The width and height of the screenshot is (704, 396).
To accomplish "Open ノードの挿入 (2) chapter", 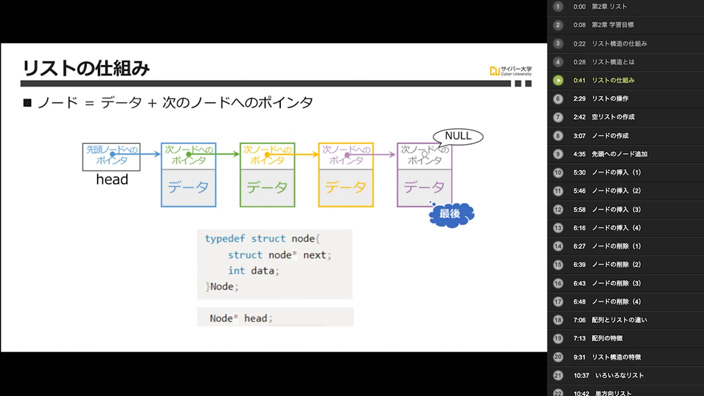I will (x=625, y=191).
